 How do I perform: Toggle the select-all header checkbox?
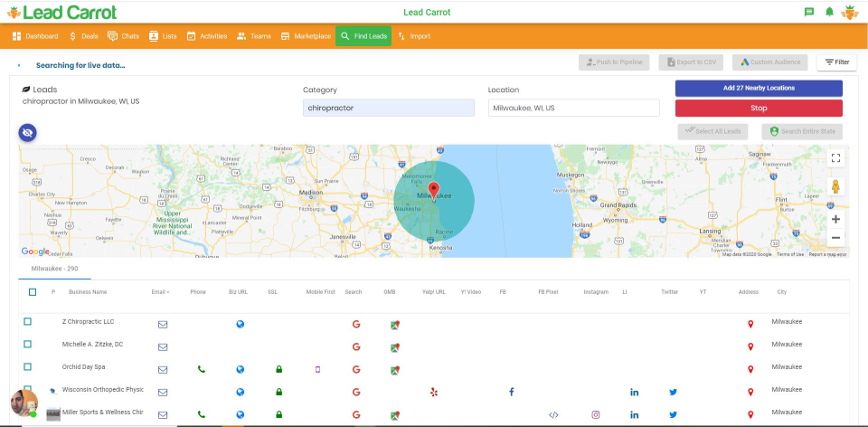click(33, 292)
